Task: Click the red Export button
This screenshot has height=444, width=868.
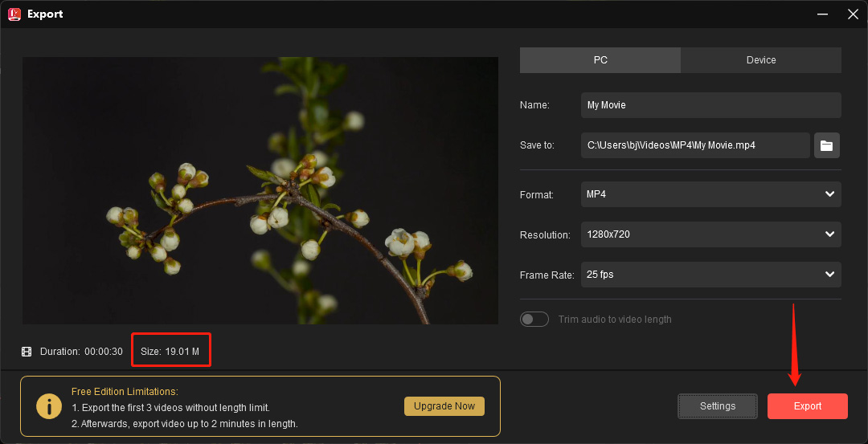Action: pyautogui.click(x=808, y=406)
